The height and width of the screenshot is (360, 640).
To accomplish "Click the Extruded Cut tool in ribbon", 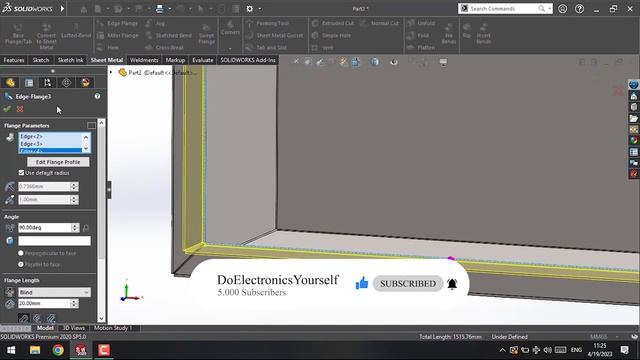I will (x=333, y=24).
